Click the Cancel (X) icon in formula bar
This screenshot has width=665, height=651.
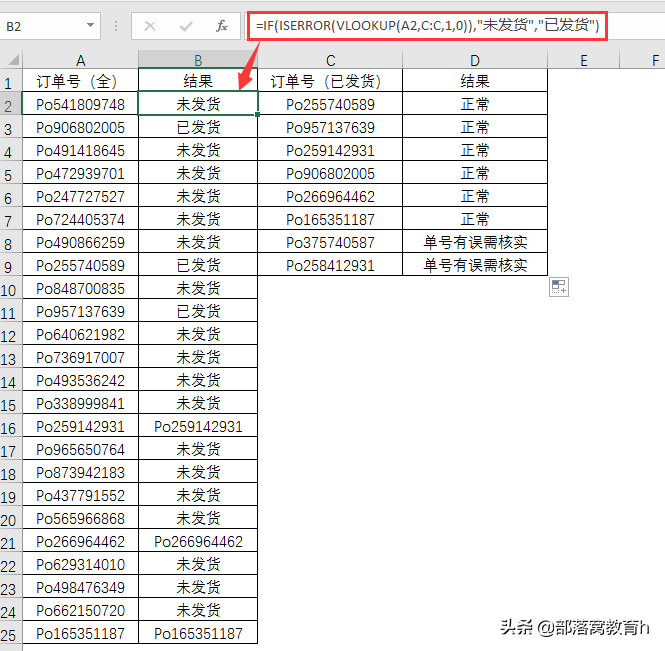150,26
